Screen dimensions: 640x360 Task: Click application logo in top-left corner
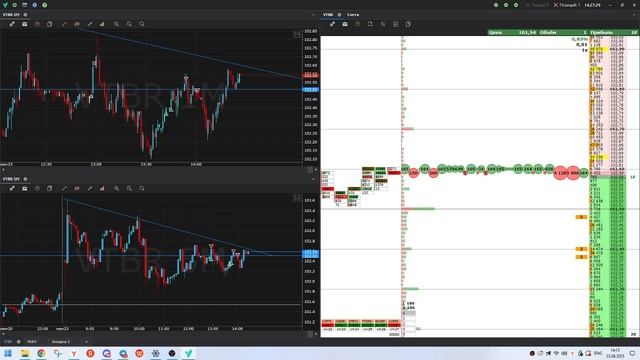[x=5, y=5]
